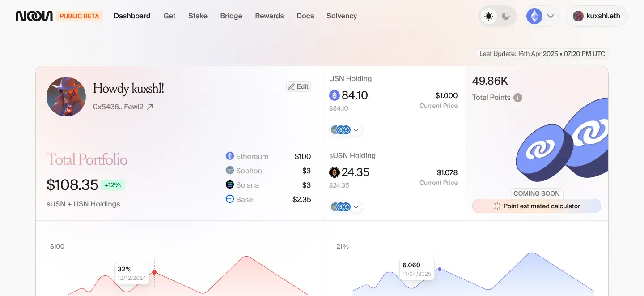This screenshot has width=644, height=296.
Task: Click the sUSN coin icon
Action: 335,172
